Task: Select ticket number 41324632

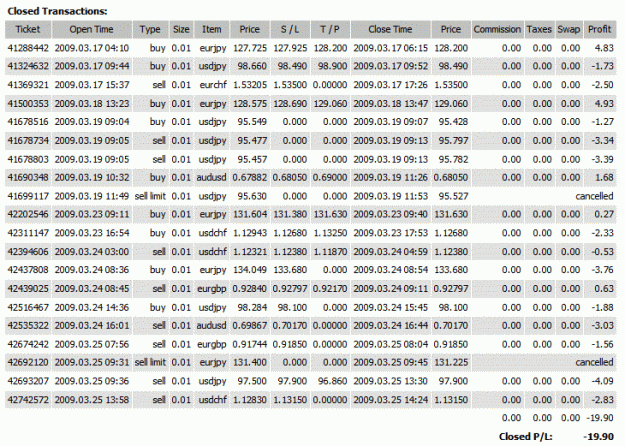Action: pos(28,66)
